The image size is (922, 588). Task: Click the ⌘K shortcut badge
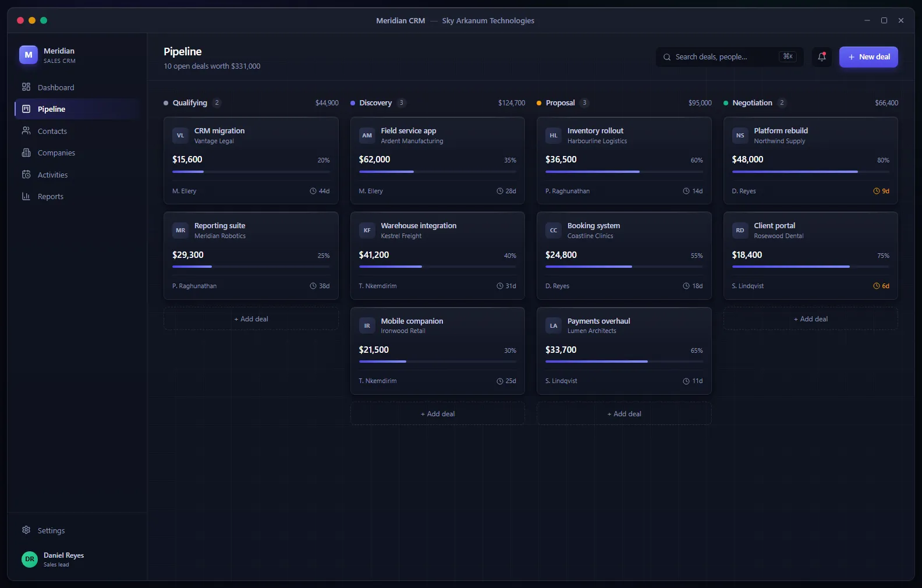click(788, 56)
